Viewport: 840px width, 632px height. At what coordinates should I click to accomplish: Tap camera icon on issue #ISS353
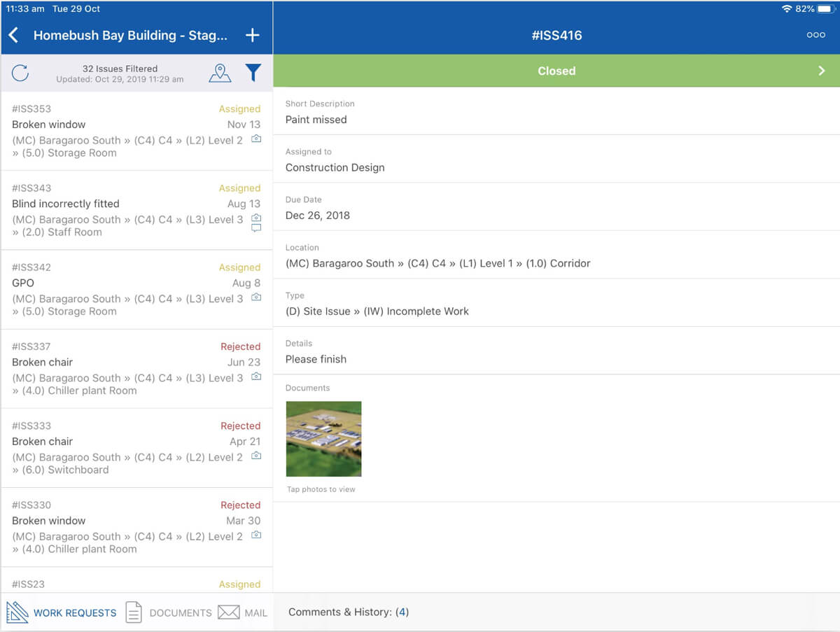pyautogui.click(x=256, y=139)
